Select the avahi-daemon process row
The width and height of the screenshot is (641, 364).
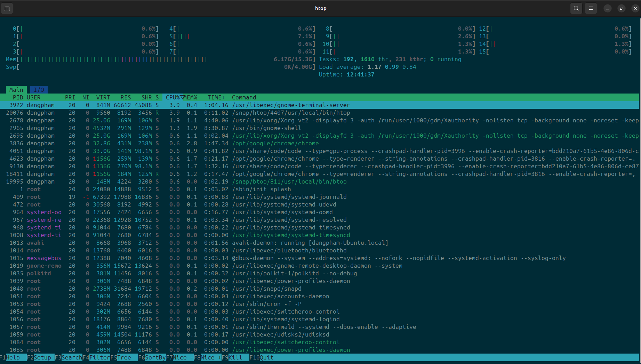coord(319,243)
